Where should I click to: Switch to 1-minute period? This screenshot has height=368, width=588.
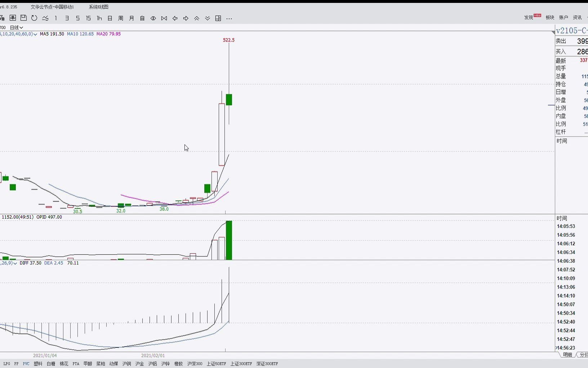56,18
